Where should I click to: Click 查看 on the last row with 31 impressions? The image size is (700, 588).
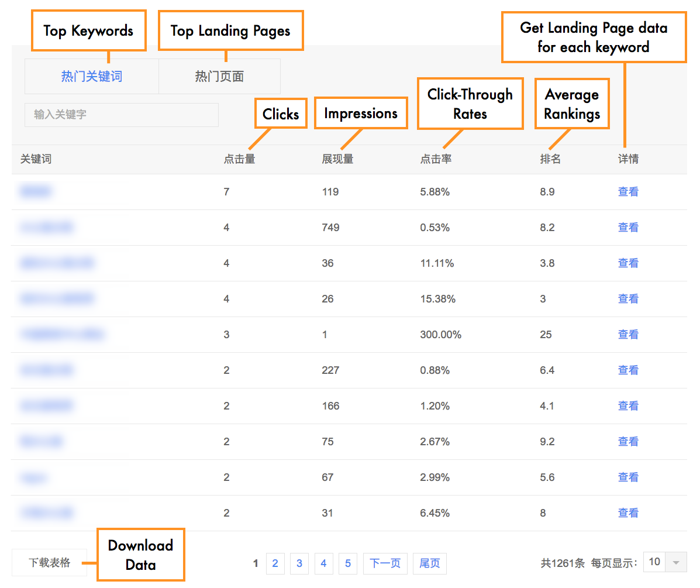[x=627, y=513]
